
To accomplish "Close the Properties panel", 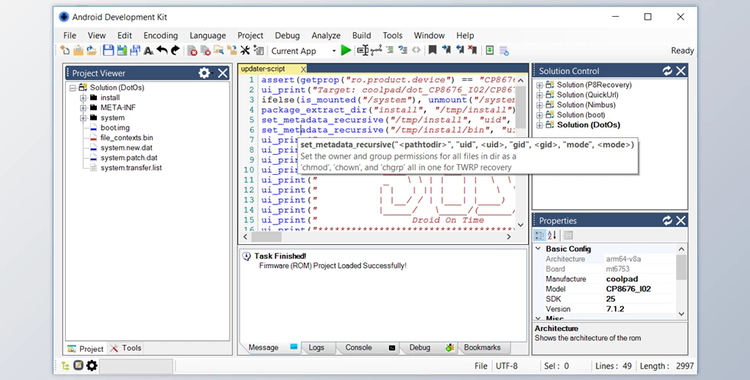I will click(681, 220).
